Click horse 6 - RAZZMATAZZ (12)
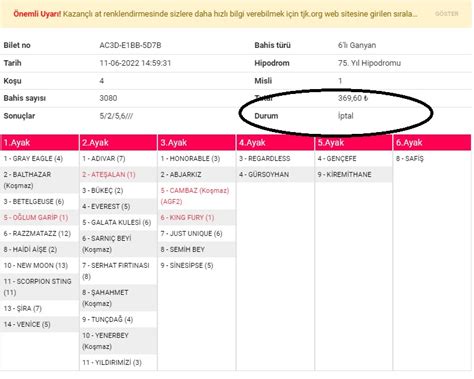Image resolution: width=474 pixels, height=379 pixels. pyautogui.click(x=39, y=234)
